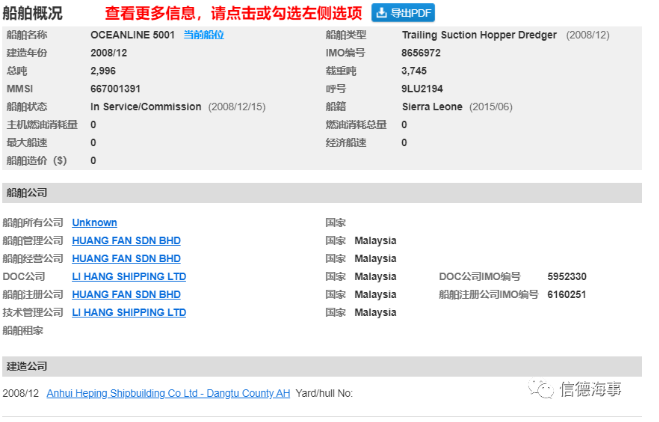659x422 pixels.
Task: Open LI HANG SHIPPING LTD beside 技术管理公司
Action: point(129,313)
